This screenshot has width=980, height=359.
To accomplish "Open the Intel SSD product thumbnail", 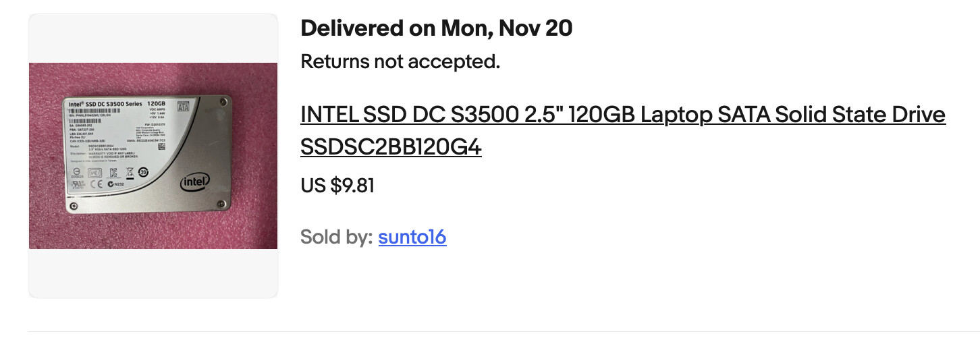I will (153, 156).
